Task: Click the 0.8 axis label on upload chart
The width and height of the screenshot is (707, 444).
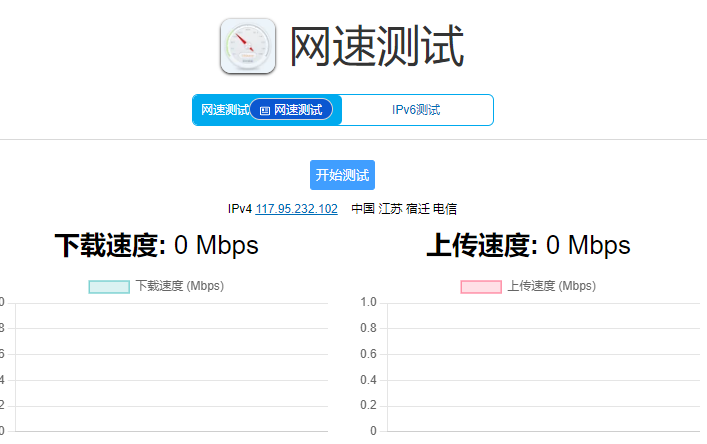Action: pos(368,328)
